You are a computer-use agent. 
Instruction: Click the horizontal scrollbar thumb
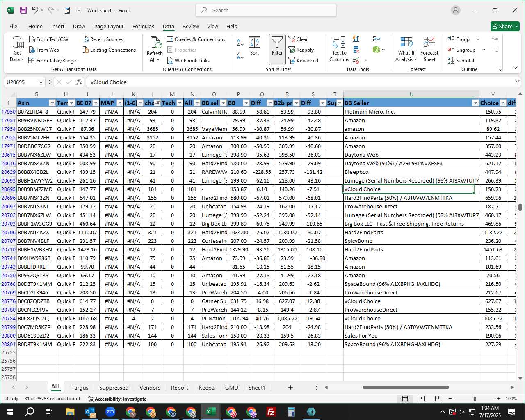406,387
